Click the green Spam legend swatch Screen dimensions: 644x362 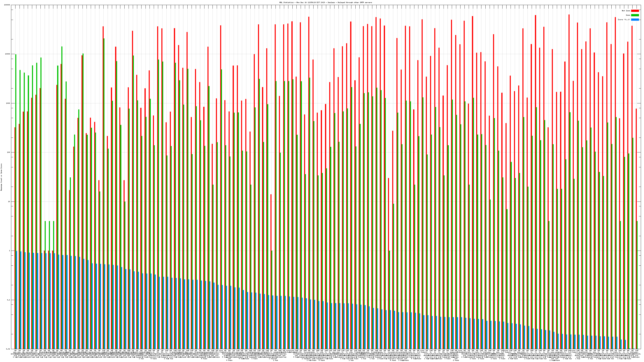point(635,15)
